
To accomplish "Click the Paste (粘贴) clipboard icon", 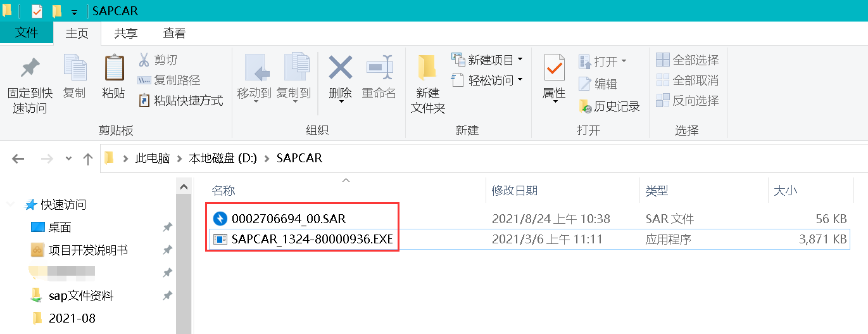I will click(x=114, y=68).
